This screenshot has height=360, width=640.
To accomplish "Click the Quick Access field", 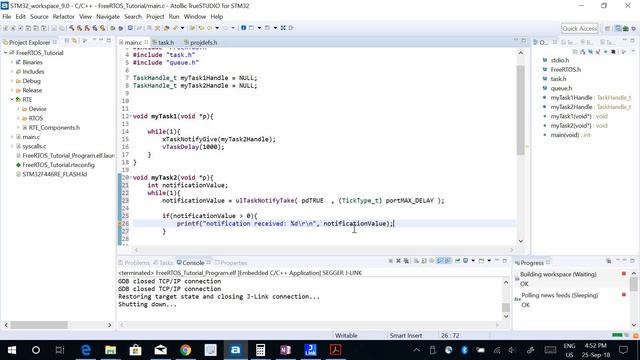I will pyautogui.click(x=579, y=28).
